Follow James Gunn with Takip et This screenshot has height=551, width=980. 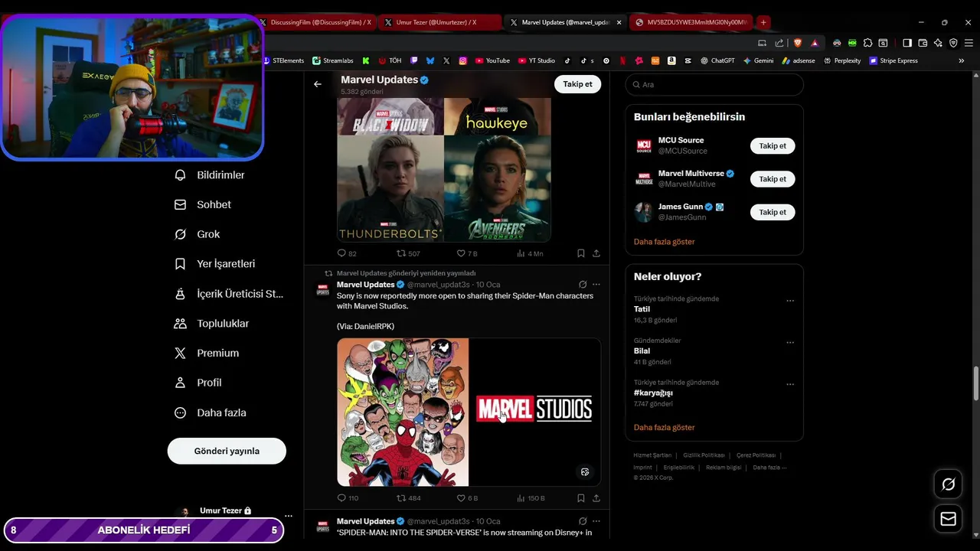773,212
